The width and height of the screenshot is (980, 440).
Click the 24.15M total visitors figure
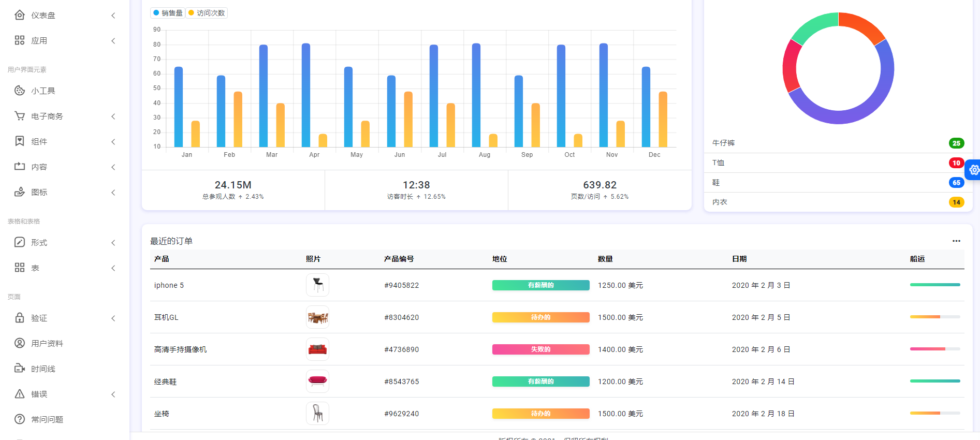click(x=233, y=185)
